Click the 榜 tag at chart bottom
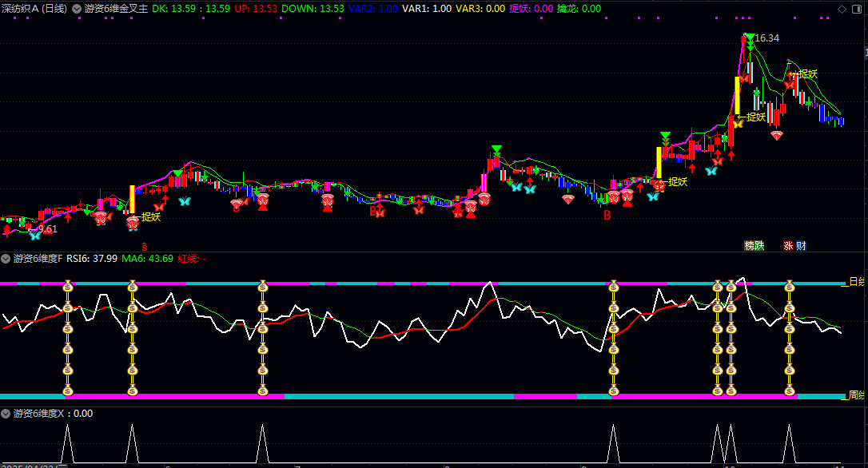The height and width of the screenshot is (468, 868). point(749,245)
